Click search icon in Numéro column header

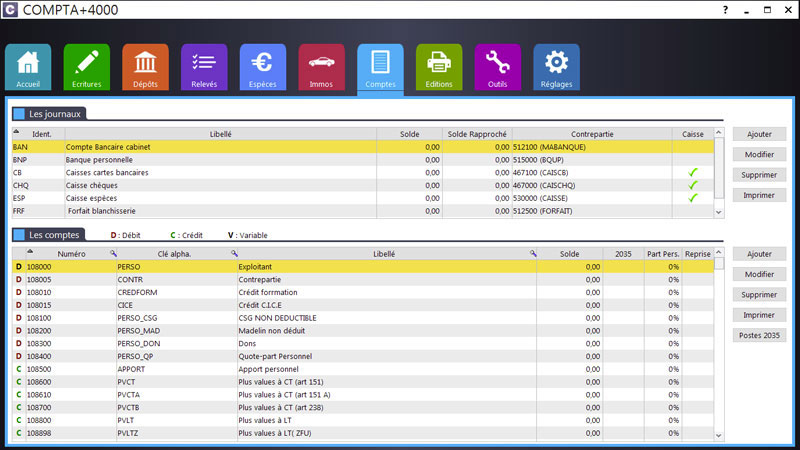113,254
